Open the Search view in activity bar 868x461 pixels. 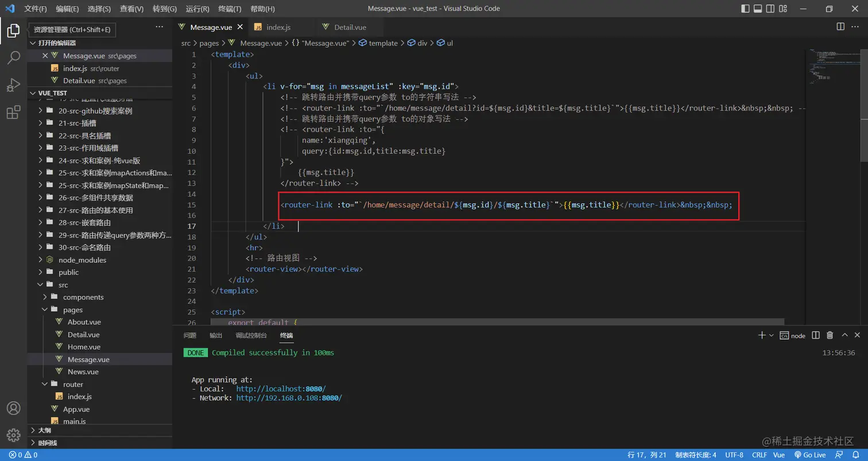pyautogui.click(x=13, y=57)
